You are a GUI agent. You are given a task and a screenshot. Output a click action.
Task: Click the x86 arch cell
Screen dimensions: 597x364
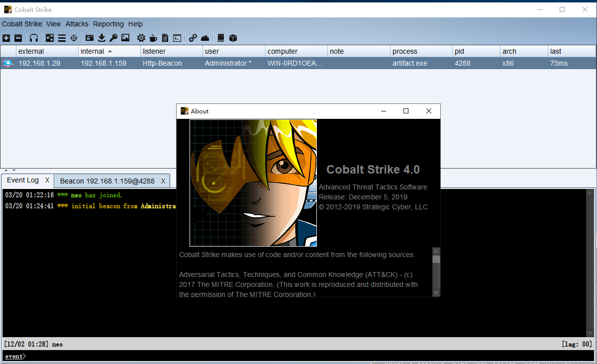point(524,63)
